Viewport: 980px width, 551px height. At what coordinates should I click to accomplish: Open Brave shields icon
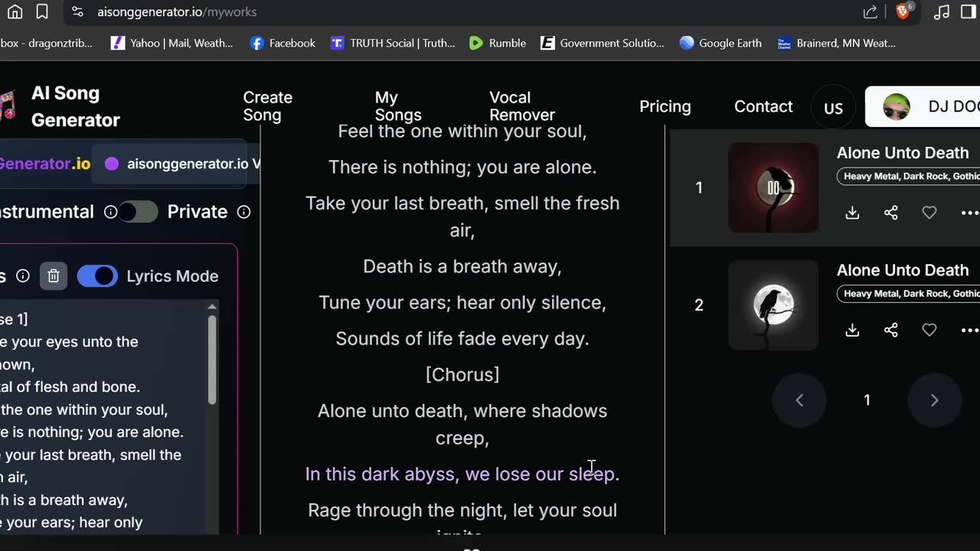click(904, 11)
